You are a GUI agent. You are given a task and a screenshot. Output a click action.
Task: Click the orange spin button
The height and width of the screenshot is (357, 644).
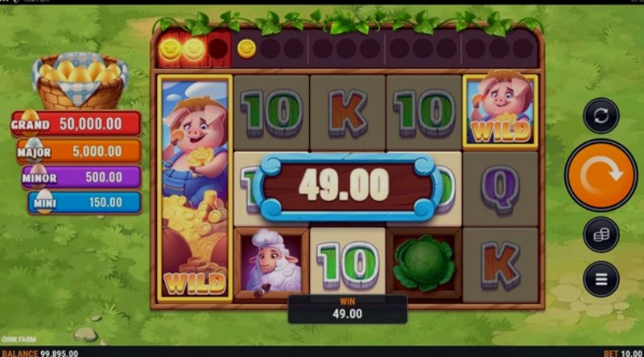(x=601, y=175)
